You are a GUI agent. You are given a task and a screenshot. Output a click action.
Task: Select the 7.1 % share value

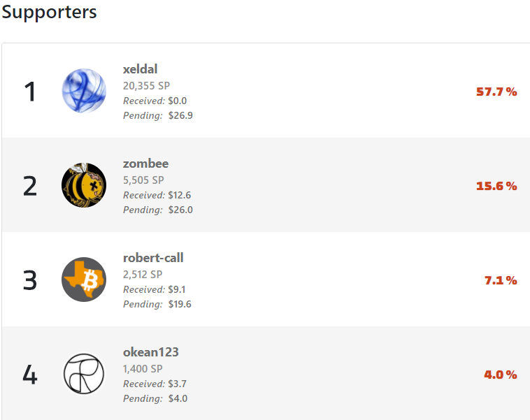[501, 280]
